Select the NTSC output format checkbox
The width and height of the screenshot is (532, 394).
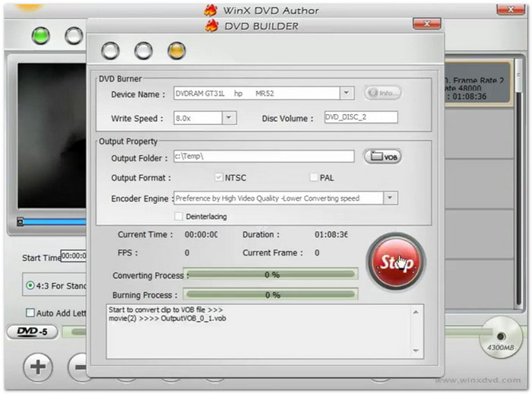coord(219,178)
